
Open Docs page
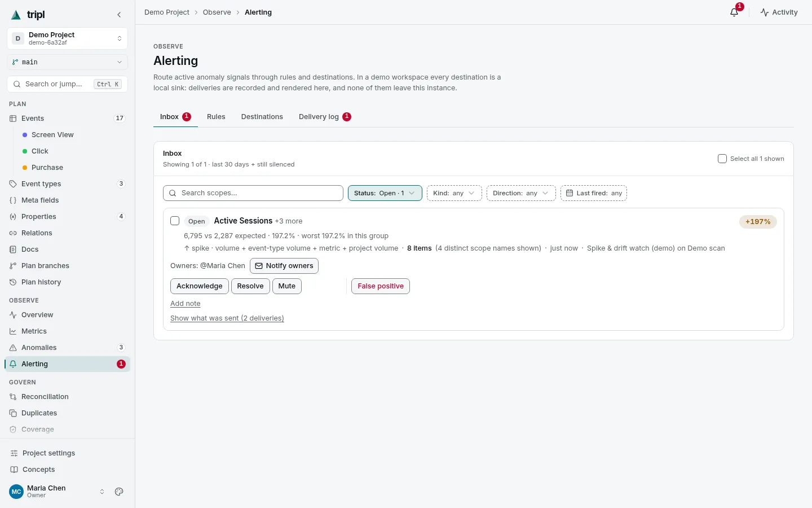coord(68,249)
